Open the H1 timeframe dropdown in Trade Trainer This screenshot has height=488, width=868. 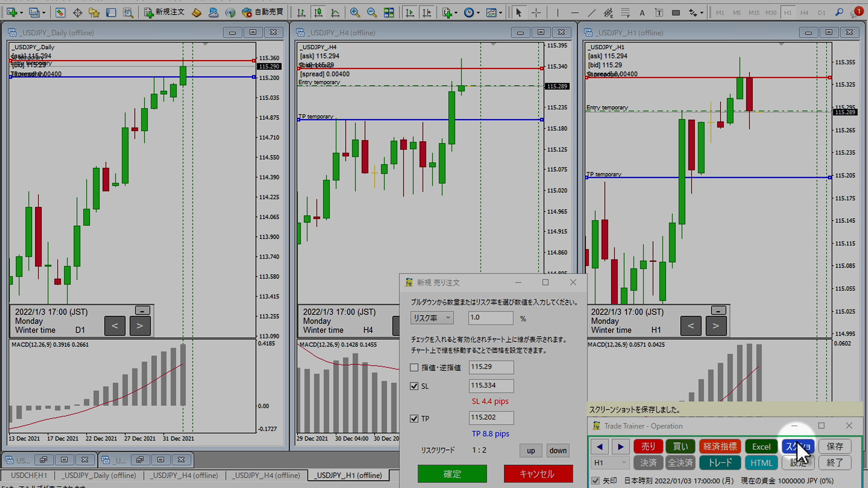click(x=610, y=462)
